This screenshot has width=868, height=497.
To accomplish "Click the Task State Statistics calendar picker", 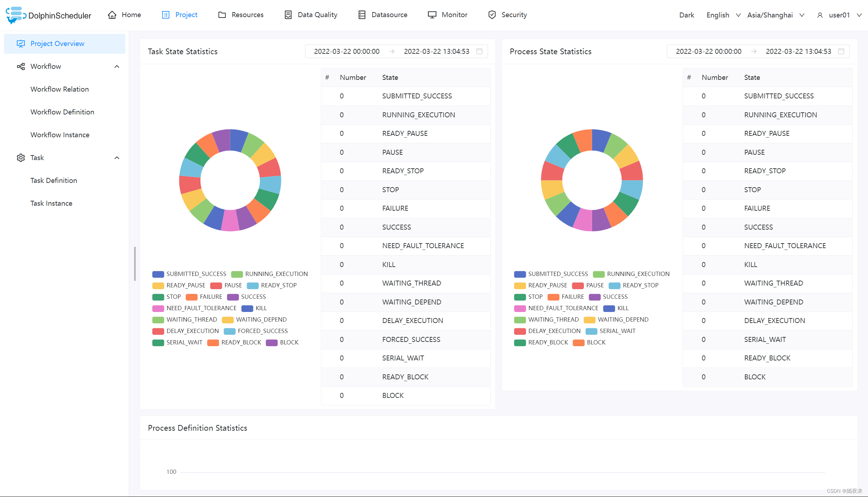I will [x=480, y=52].
